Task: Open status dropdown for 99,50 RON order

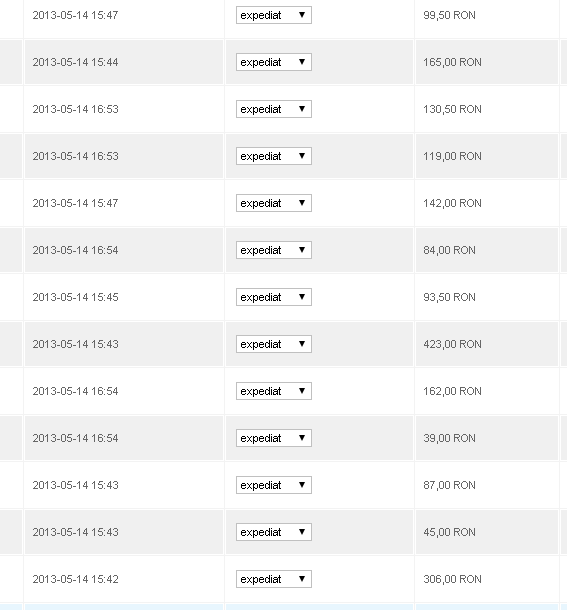Action: pos(274,15)
